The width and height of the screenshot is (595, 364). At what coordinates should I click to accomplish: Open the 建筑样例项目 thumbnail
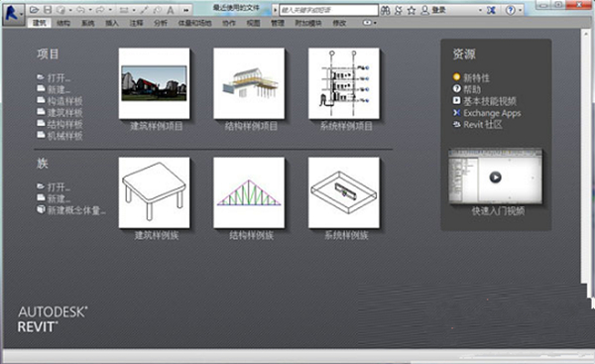point(154,83)
